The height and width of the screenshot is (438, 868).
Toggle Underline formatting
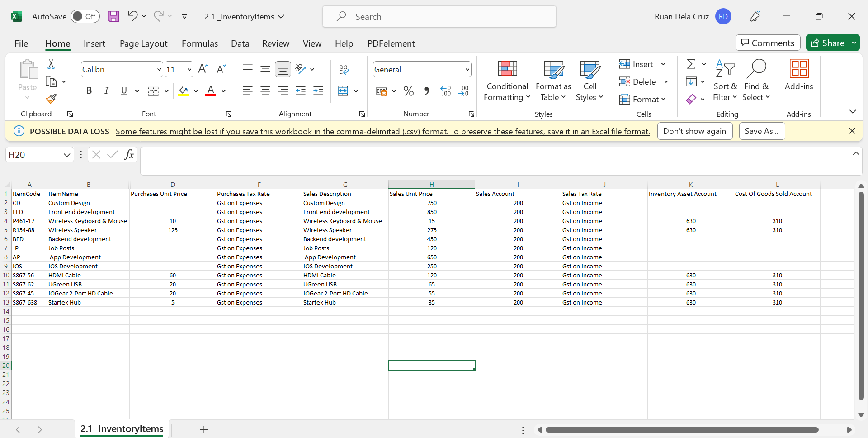tap(124, 90)
